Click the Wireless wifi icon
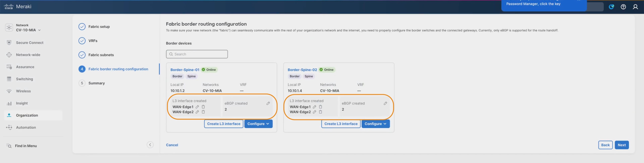Screen dimensions: 644x163 click(9, 91)
